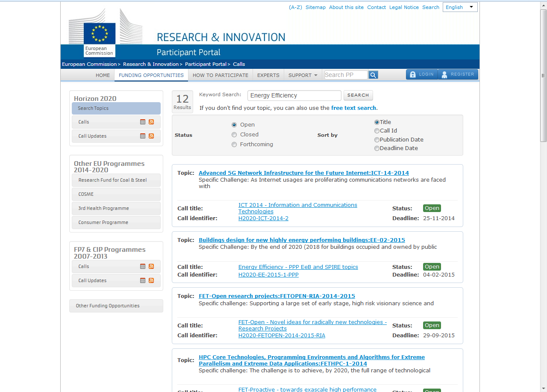The height and width of the screenshot is (392, 547).
Task: Sort results by Call Id
Action: [x=377, y=131]
